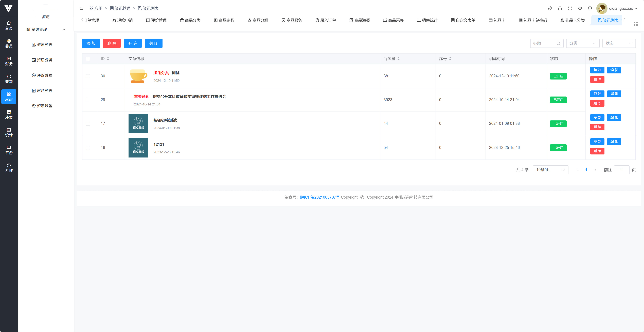This screenshot has width=644, height=332.
Task: Open the 财务 sidebar section
Action: click(x=9, y=61)
